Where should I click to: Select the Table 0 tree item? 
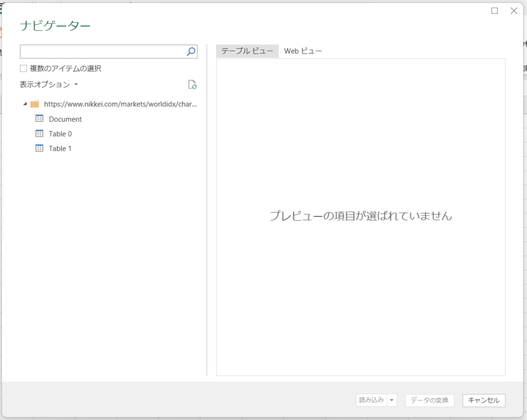click(x=60, y=134)
